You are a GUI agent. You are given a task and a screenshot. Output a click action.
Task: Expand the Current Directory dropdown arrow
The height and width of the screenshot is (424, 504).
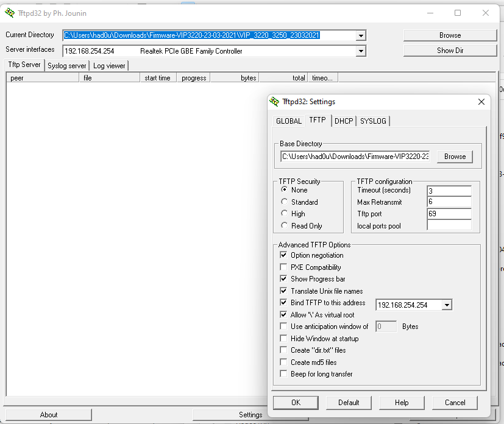pos(361,35)
